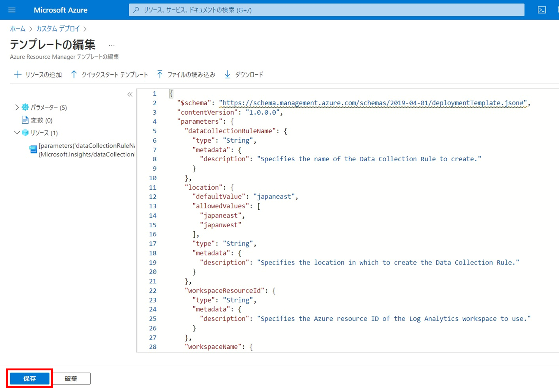
Task: Click the download arrow icon
Action: tap(227, 74)
